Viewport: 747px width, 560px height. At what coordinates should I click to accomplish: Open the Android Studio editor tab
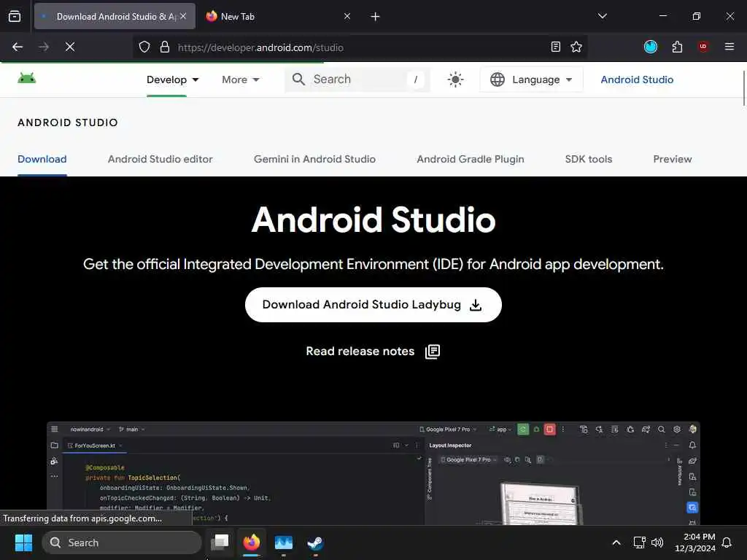point(160,159)
